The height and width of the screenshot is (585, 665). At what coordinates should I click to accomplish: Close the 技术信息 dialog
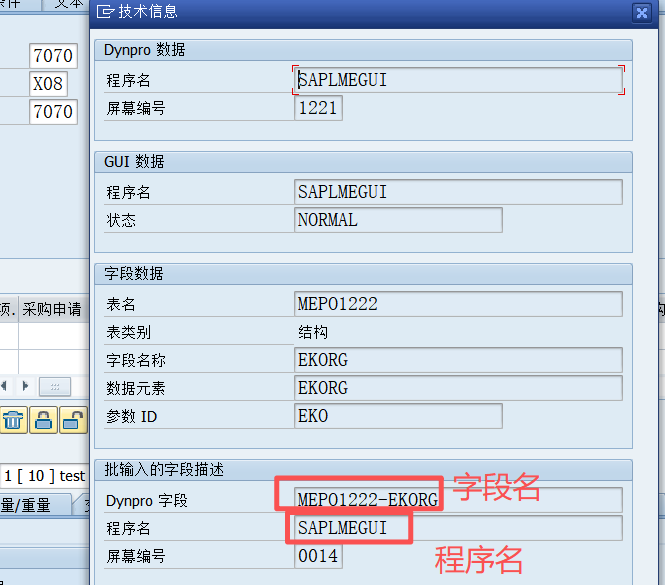[x=642, y=12]
